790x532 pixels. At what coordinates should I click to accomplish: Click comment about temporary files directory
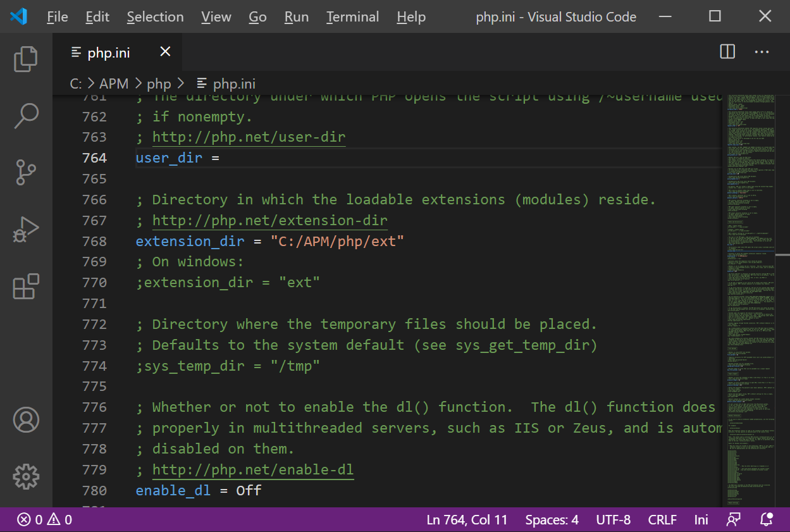tap(367, 324)
